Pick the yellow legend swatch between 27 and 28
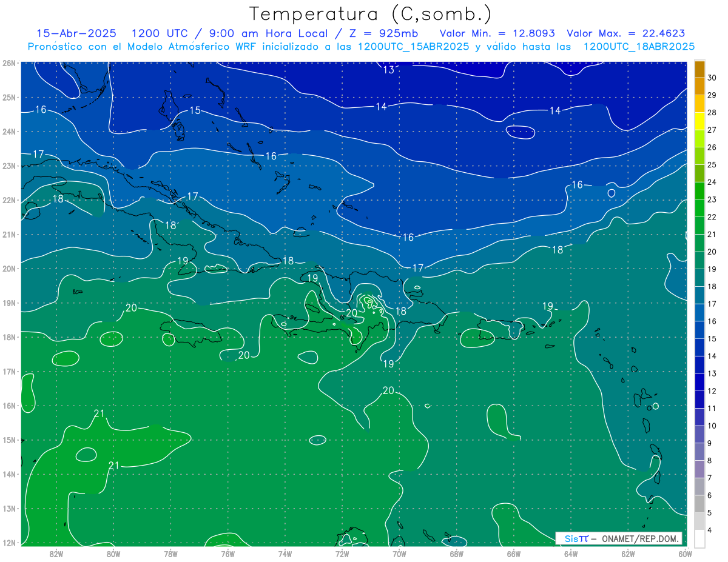This screenshot has width=728, height=562. click(x=699, y=121)
